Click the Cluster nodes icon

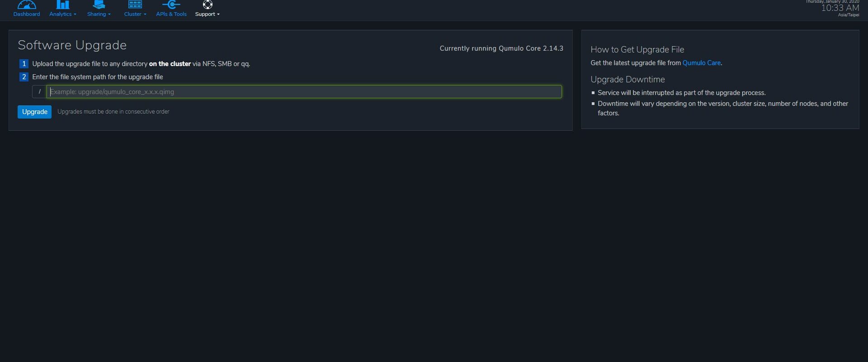pyautogui.click(x=135, y=5)
